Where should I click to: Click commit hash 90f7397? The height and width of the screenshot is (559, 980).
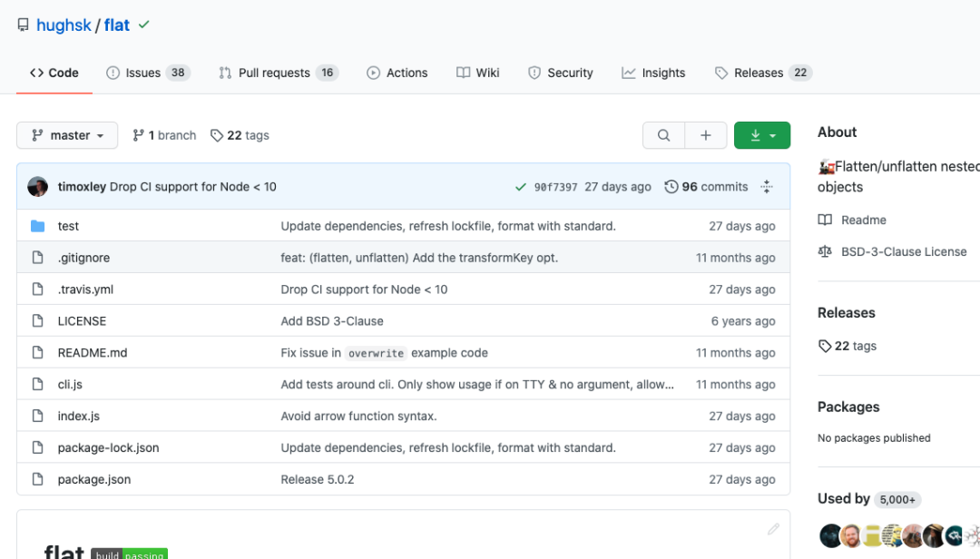click(555, 187)
